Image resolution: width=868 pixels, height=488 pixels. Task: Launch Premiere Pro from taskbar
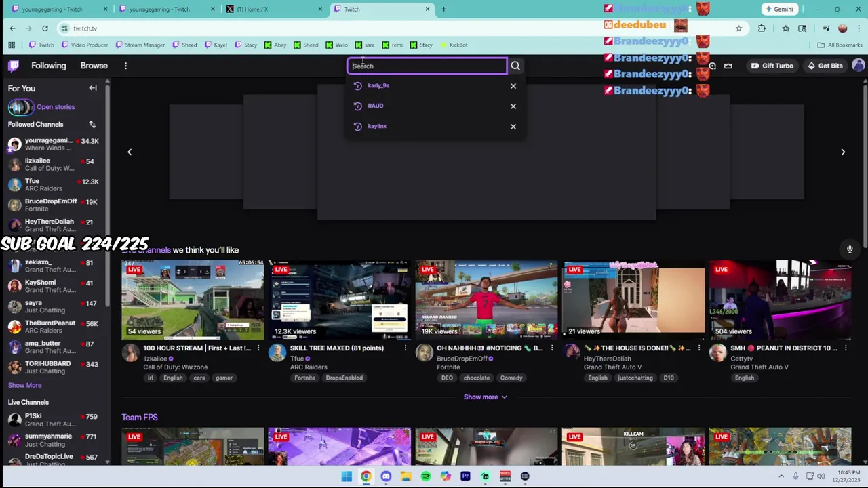(x=465, y=476)
